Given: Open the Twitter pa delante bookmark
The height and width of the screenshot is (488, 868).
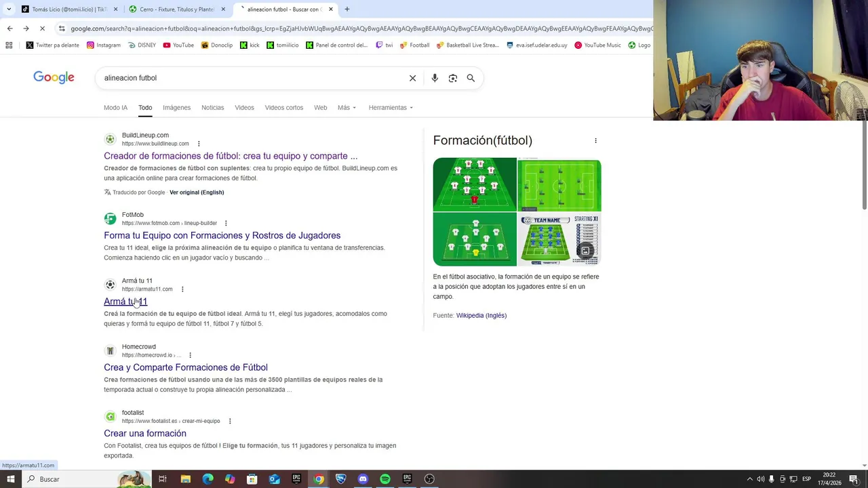Looking at the screenshot, I should [53, 45].
